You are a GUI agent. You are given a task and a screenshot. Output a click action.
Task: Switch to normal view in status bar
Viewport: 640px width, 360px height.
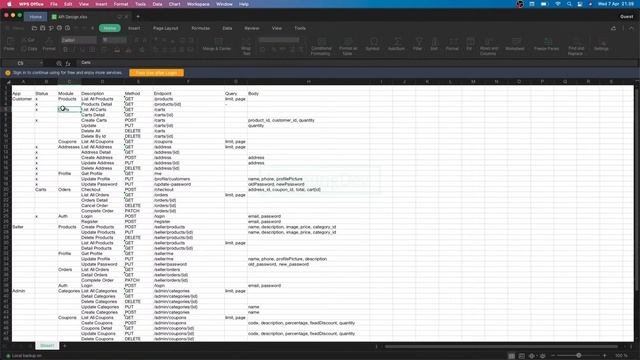tap(511, 356)
